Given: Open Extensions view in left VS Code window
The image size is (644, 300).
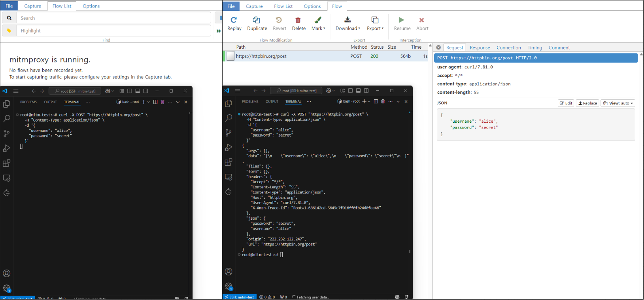Looking at the screenshot, I should pyautogui.click(x=6, y=163).
